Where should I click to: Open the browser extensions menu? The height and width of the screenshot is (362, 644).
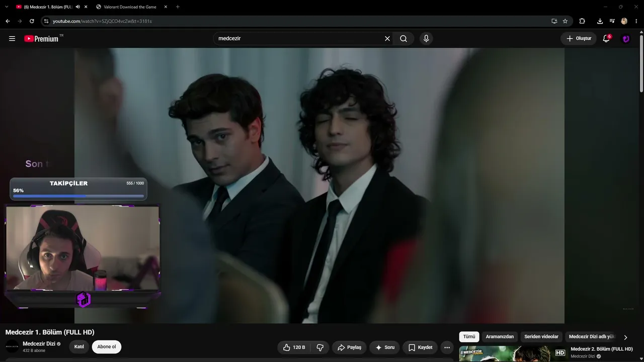(582, 21)
